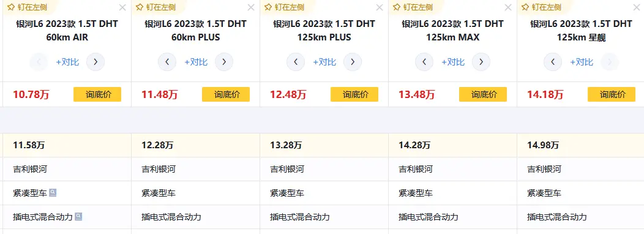The width and height of the screenshot is (644, 234).
Task: Remove the 125km MAX column
Action: tap(508, 7)
